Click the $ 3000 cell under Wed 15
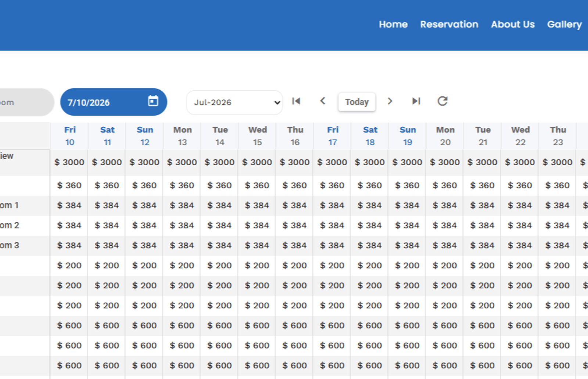588x379 pixels. click(257, 162)
